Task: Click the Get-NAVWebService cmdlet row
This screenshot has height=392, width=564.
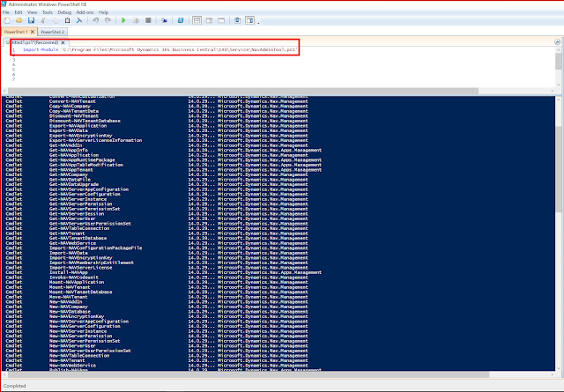Action: [x=157, y=243]
